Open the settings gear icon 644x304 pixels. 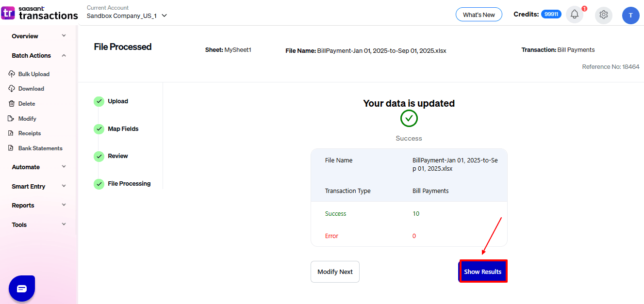point(604,15)
